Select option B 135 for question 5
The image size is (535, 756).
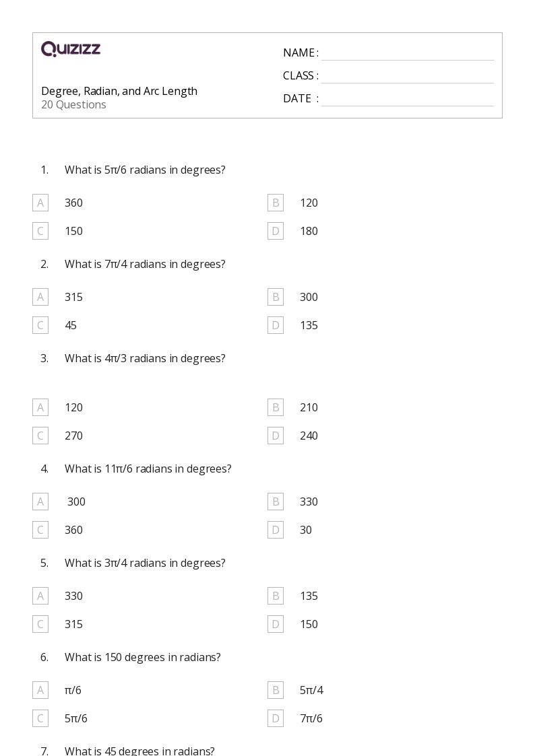(x=276, y=596)
